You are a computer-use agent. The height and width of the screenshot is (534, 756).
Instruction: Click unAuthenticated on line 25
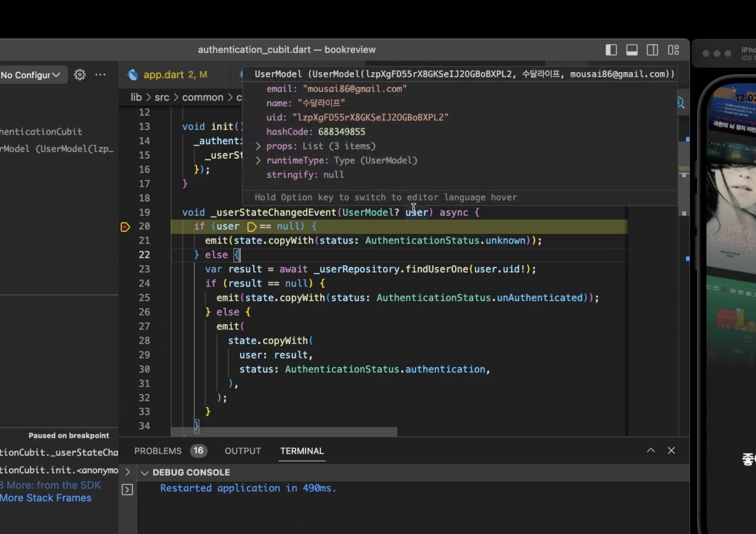pyautogui.click(x=539, y=298)
